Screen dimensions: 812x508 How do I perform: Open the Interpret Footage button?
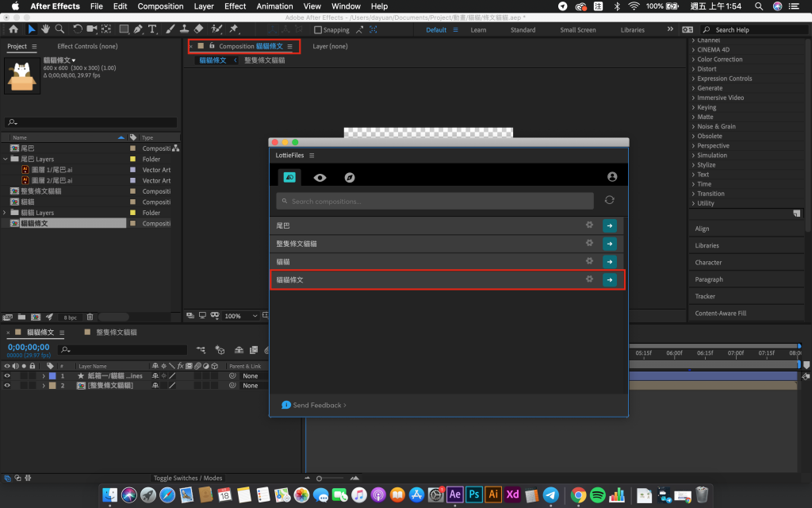coord(7,317)
